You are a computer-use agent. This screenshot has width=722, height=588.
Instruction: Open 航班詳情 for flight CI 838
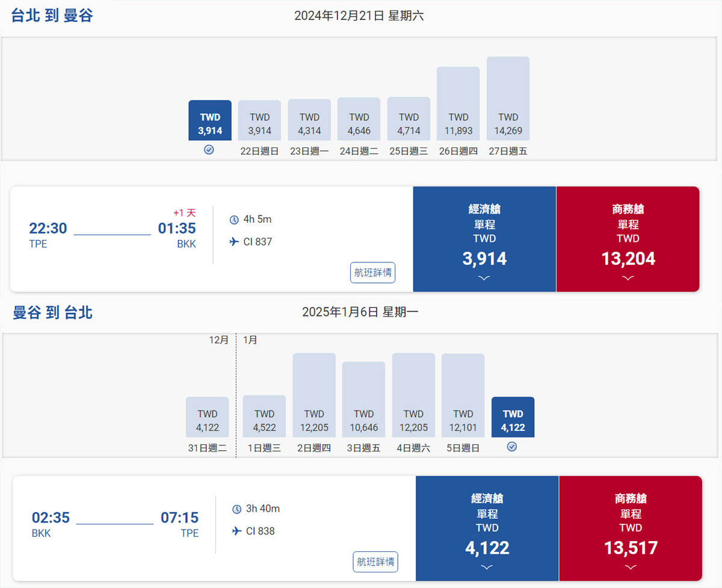[375, 562]
